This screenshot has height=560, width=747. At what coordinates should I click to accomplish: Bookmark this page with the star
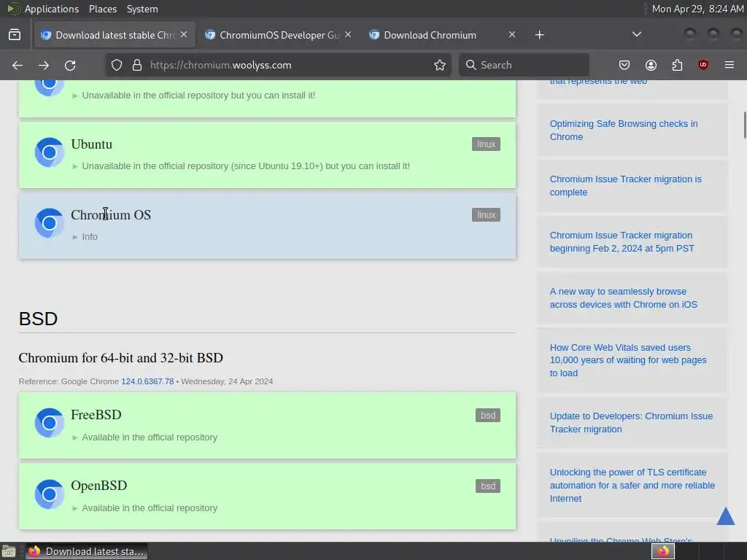click(x=440, y=65)
